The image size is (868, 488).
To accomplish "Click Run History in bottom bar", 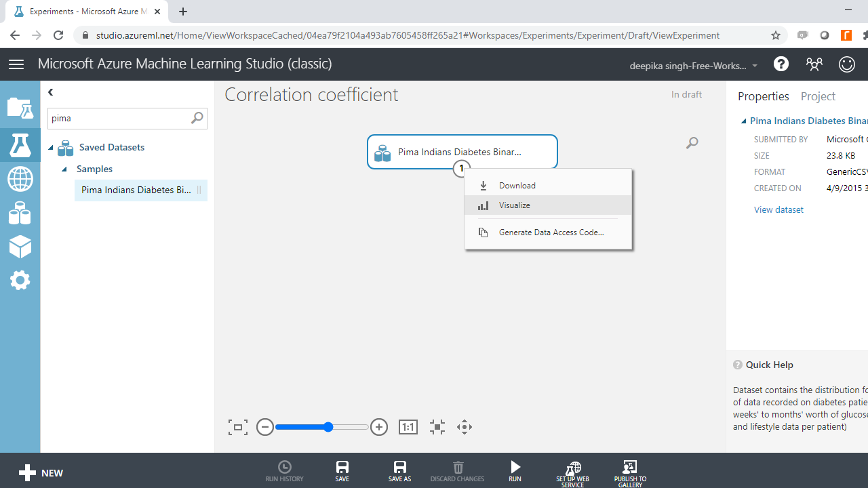I will 285,471.
